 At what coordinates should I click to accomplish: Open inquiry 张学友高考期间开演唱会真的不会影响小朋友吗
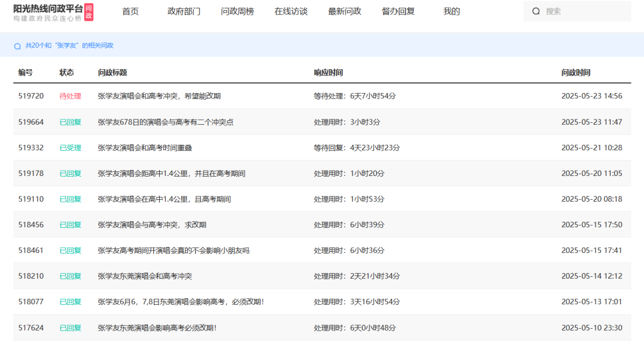pos(174,251)
